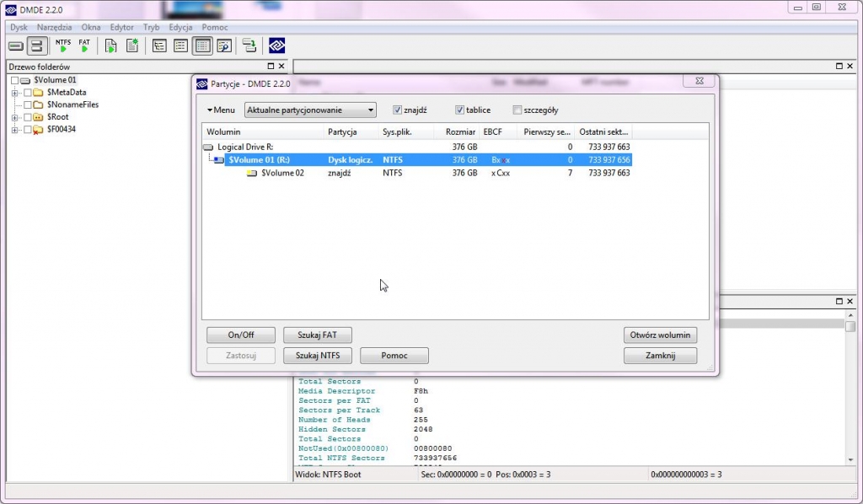Check the $F00434 checkbox
Image resolution: width=863 pixels, height=504 pixels.
click(28, 130)
